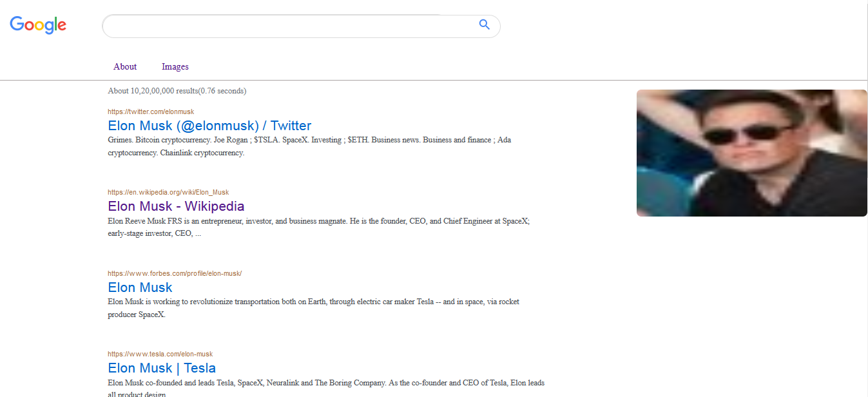Open the Forbes profile result title
Screen dimensions: 868x397
[x=140, y=287]
